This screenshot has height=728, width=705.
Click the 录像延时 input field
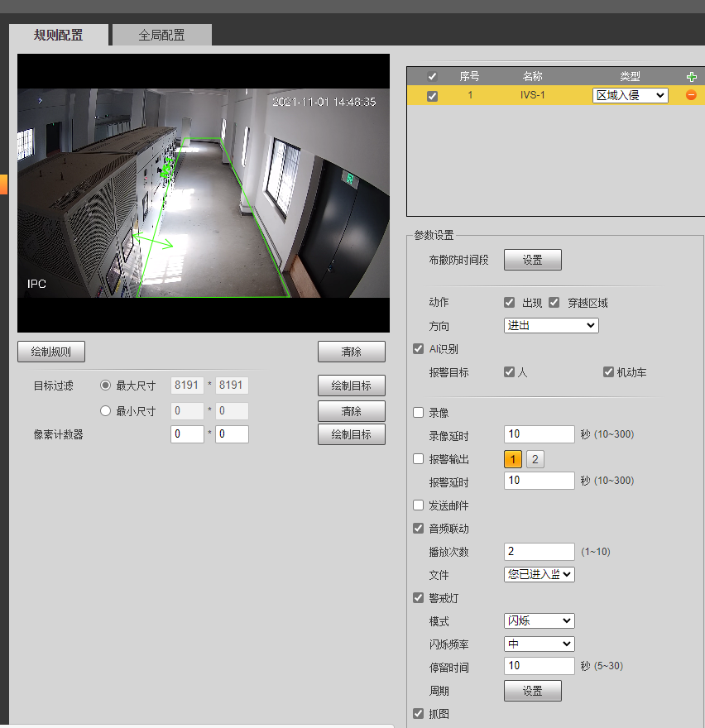coord(540,434)
